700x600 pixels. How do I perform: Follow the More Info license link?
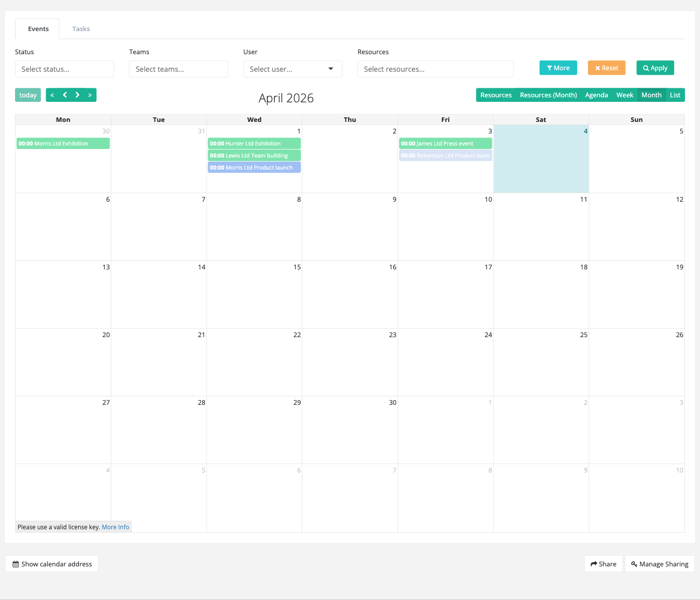pyautogui.click(x=115, y=527)
